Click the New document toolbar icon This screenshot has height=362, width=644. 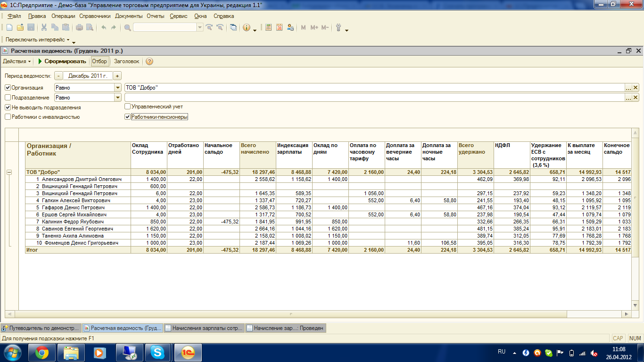pos(9,27)
